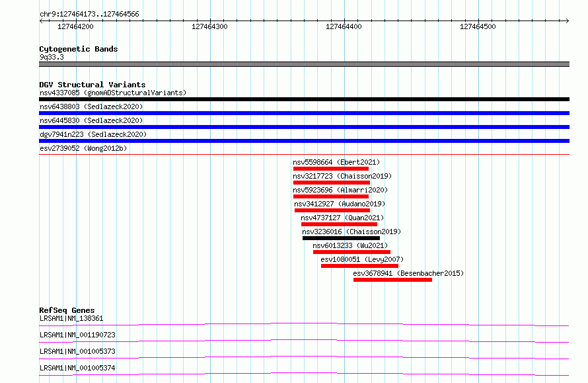This screenshot has height=383, width=588.
Task: Click the nsv5923696 (Almarri2020) red bar
Action: pyautogui.click(x=331, y=196)
